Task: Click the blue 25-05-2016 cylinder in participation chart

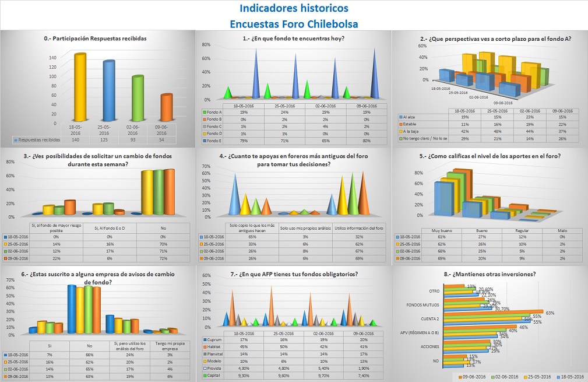Action: tap(109, 90)
